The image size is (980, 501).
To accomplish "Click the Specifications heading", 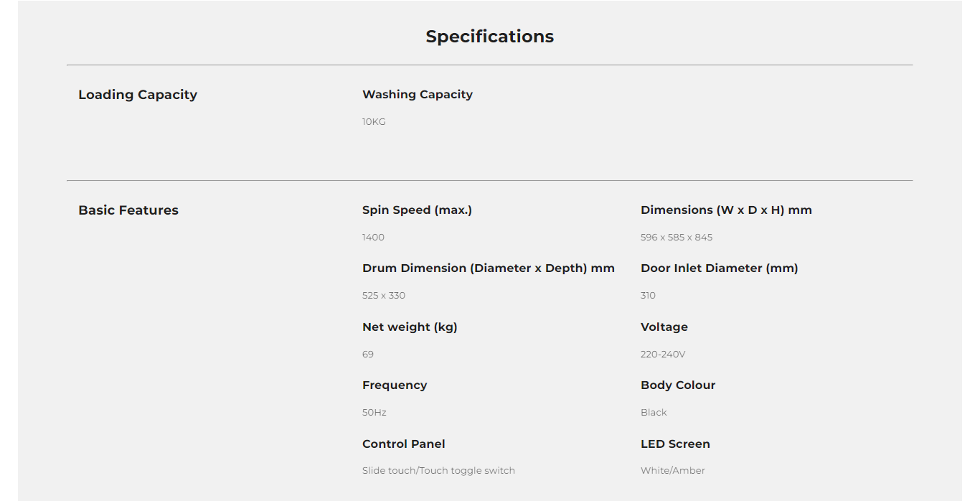I will [489, 37].
